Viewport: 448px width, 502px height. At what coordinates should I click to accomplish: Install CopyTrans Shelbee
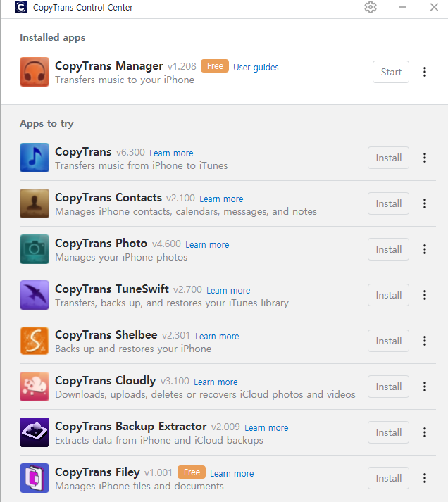[x=388, y=341]
